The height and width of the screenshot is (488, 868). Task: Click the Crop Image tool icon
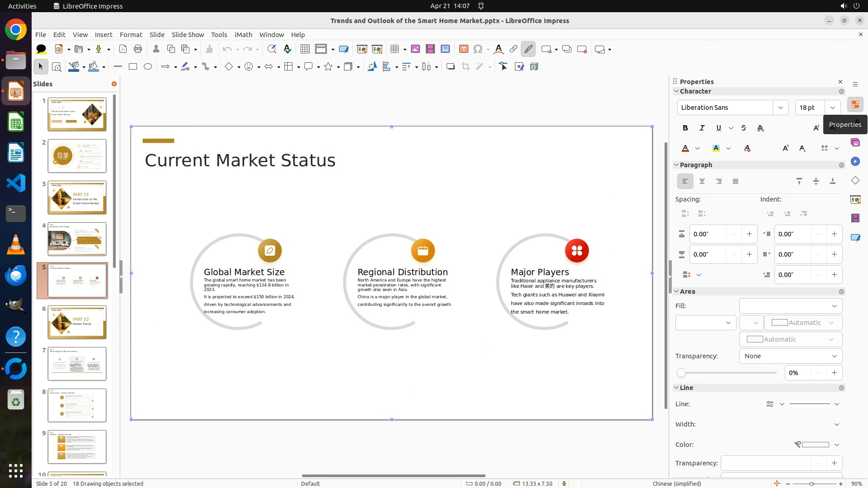tap(465, 67)
